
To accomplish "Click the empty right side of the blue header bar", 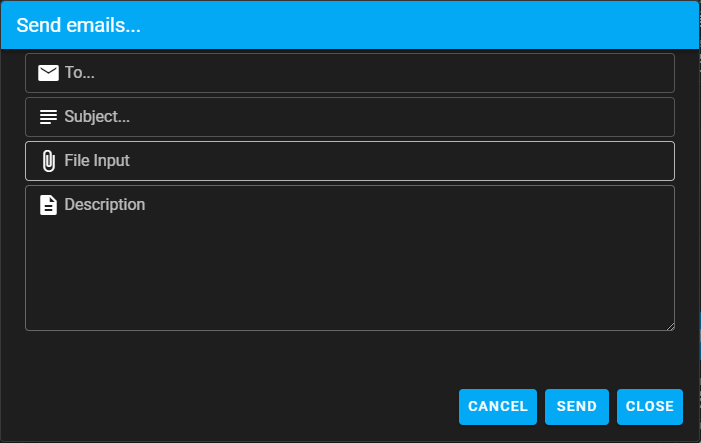I will pyautogui.click(x=500, y=26).
